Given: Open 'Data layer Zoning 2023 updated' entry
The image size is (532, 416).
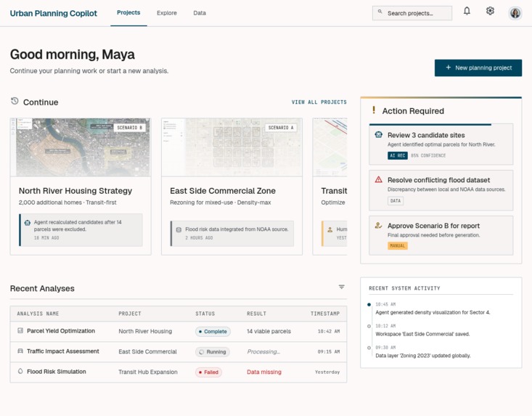Looking at the screenshot, I should click(422, 356).
